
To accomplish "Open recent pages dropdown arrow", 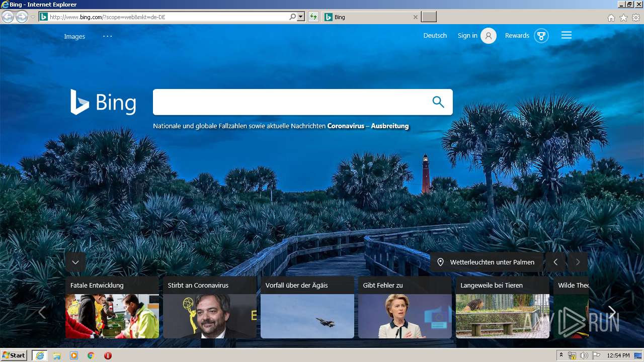I will pyautogui.click(x=33, y=17).
